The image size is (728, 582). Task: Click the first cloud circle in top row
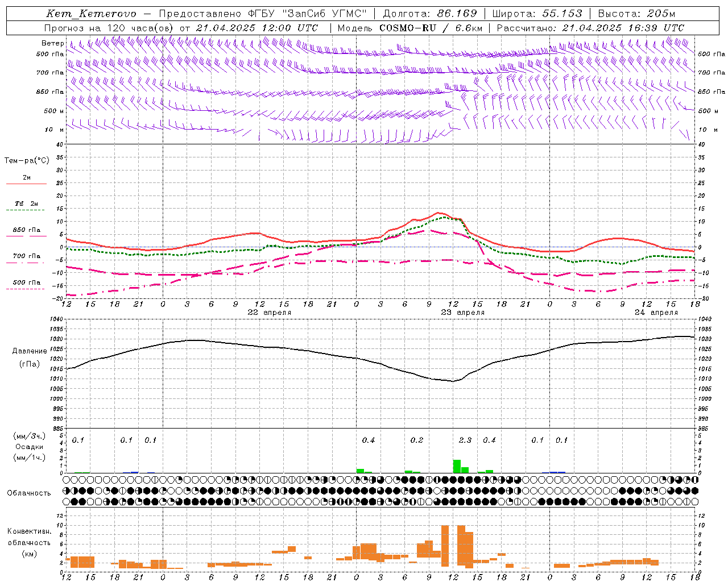(66, 480)
